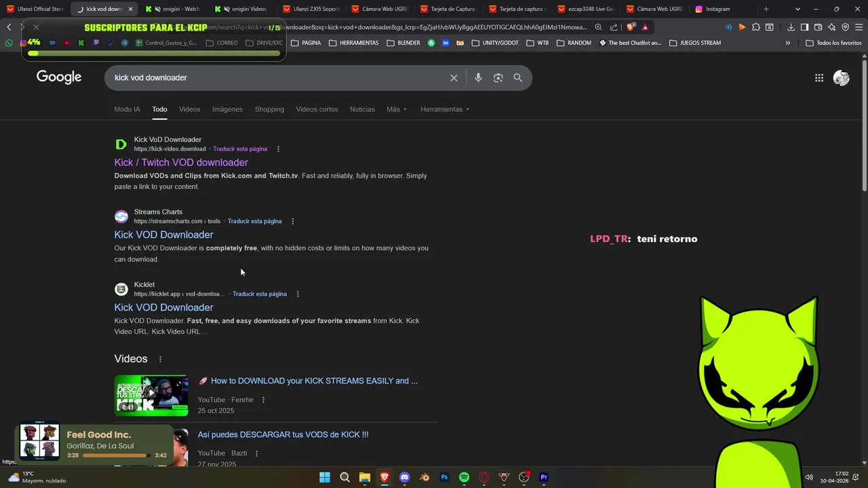868x488 pixels.
Task: Share this page from address bar
Action: (x=614, y=27)
